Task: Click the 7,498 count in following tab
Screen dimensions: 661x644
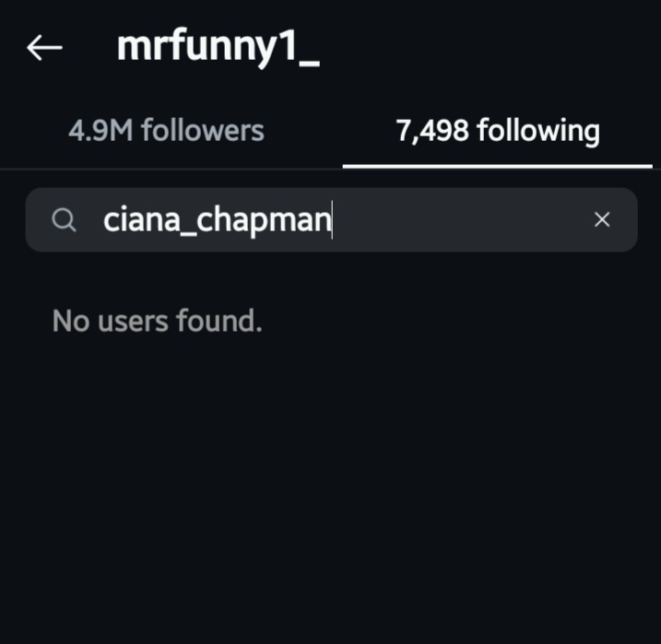Action: tap(432, 131)
